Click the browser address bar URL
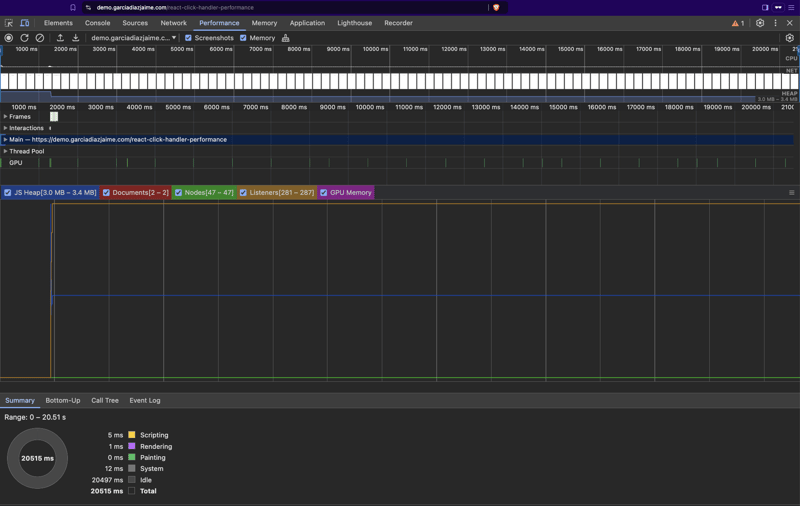The image size is (800, 506). click(175, 8)
